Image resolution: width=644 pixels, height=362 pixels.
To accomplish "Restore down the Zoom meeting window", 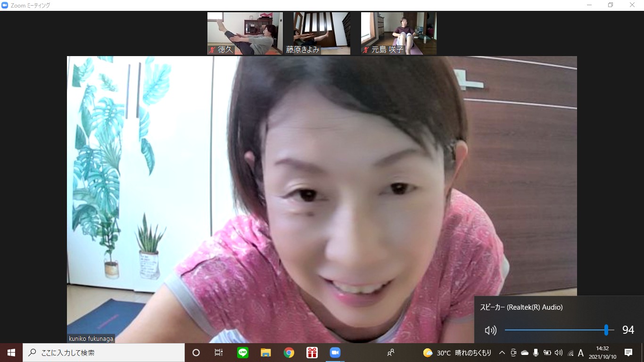I will [611, 5].
